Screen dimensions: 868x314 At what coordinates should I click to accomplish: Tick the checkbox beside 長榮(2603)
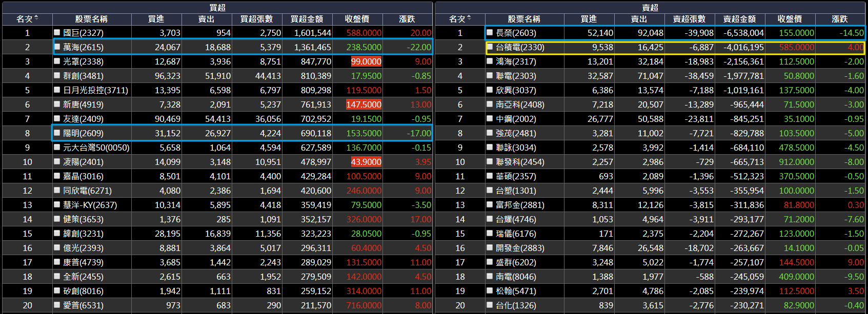coord(490,32)
